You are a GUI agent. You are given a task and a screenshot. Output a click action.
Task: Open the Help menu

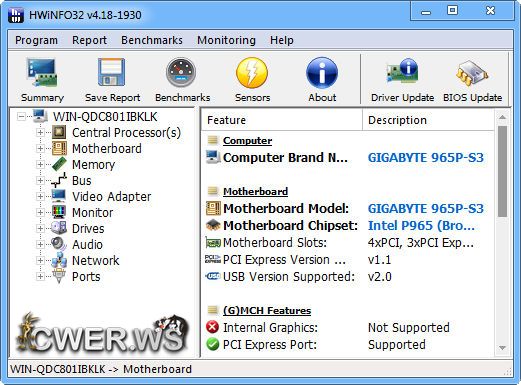pos(282,40)
